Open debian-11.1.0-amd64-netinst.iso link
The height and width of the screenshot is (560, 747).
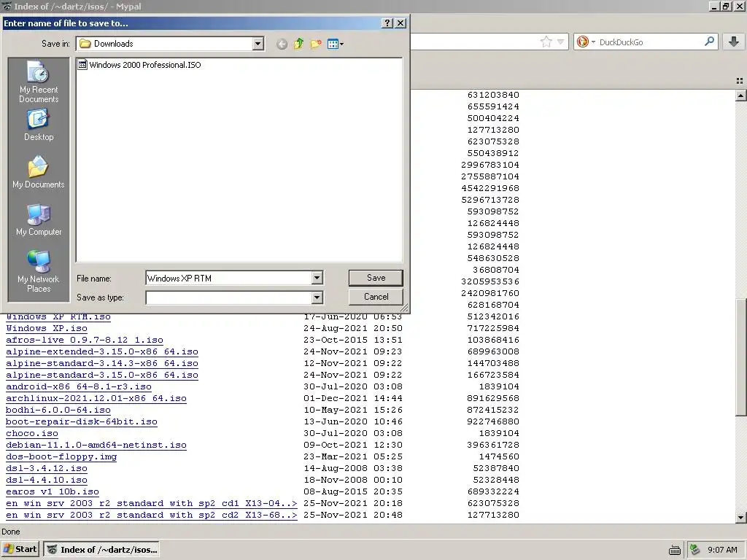(x=96, y=446)
